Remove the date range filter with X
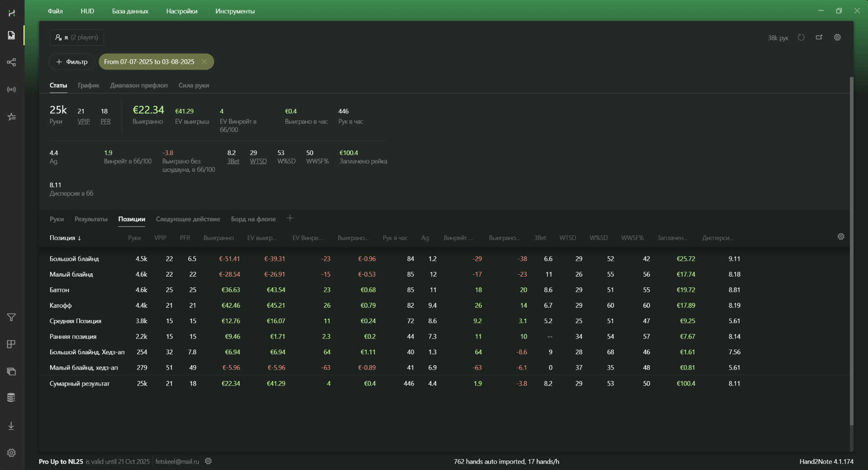Screen dimensions: 868x470 click(x=204, y=62)
